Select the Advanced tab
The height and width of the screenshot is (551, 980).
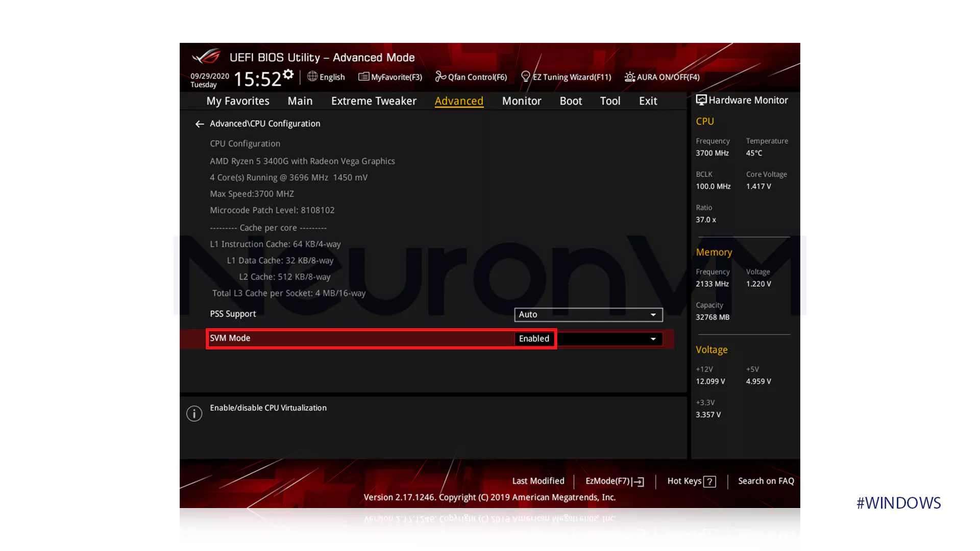tap(459, 101)
